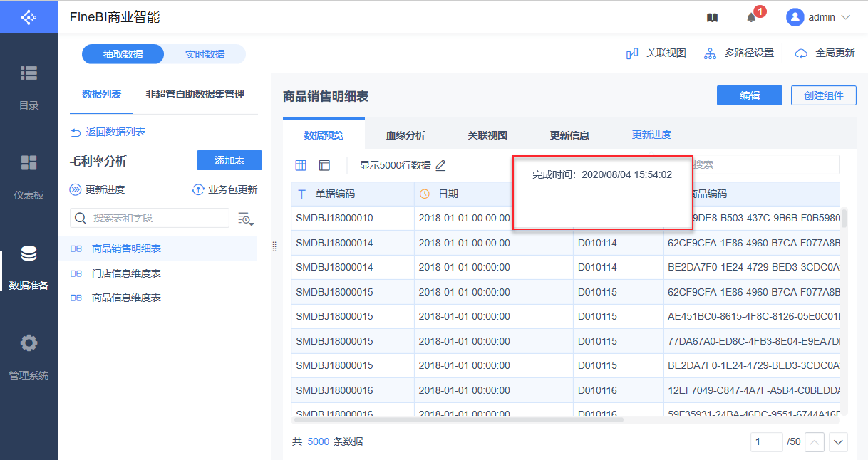Select 门店信息维度表
The width and height of the screenshot is (868, 460).
click(157, 273)
